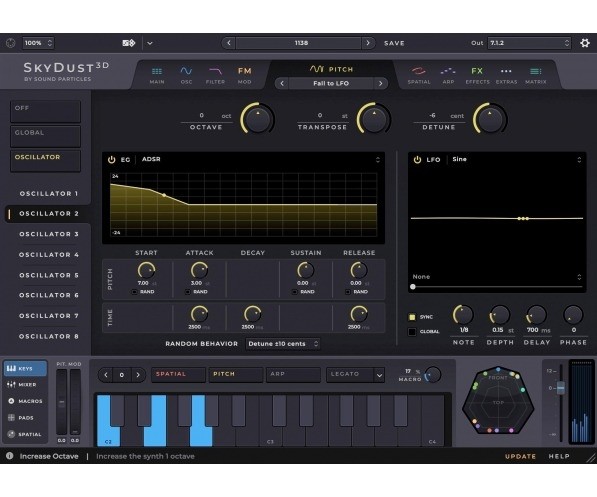Go to next preset after 1138
Viewport: 597px width, 497px height.
point(368,43)
